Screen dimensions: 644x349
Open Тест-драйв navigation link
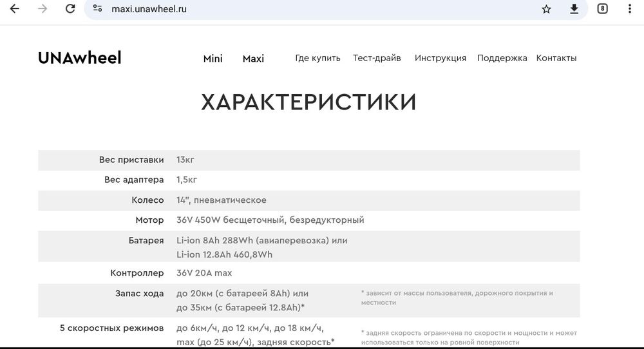pyautogui.click(x=377, y=59)
